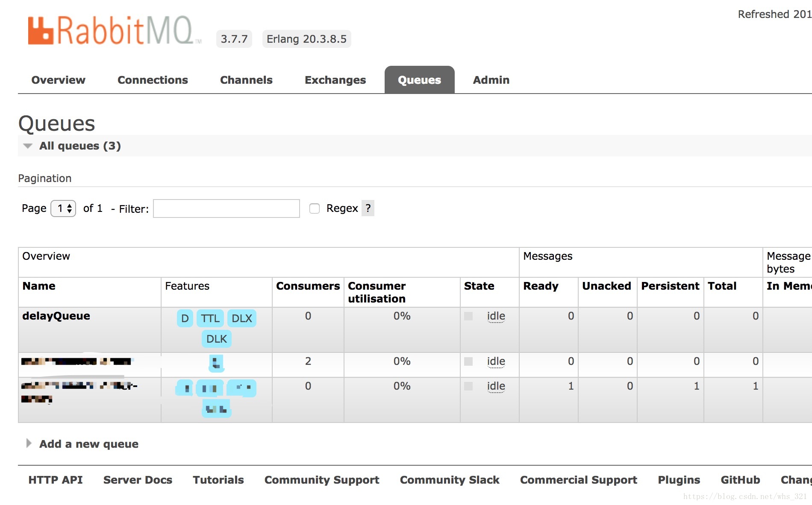The width and height of the screenshot is (812, 505).
Task: Sort queues by the Name column header
Action: tap(39, 286)
